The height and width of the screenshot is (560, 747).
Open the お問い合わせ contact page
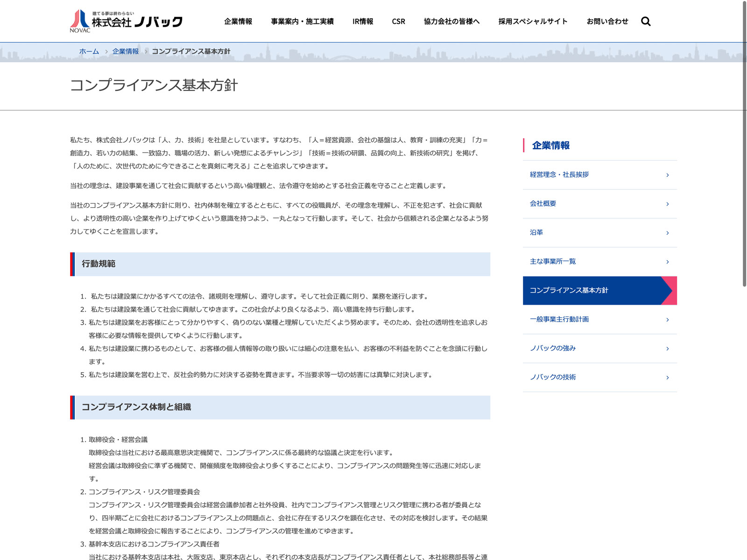607,21
